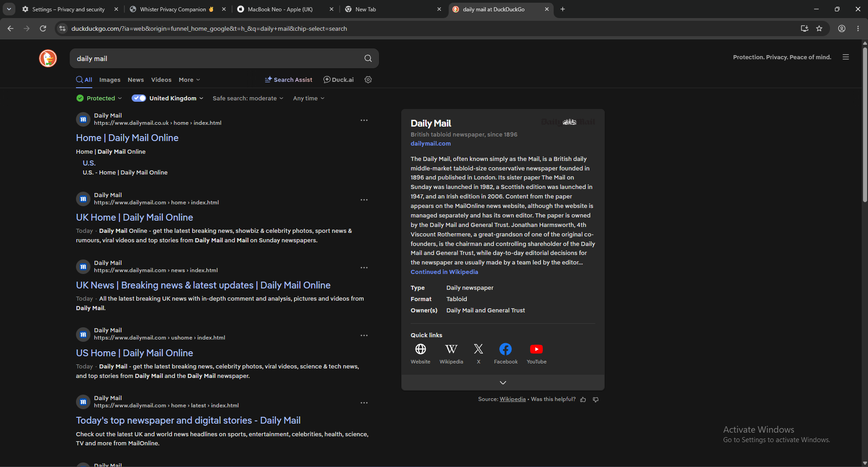868x467 pixels.
Task: Open Daily Mail YouTube quick link
Action: click(x=536, y=354)
